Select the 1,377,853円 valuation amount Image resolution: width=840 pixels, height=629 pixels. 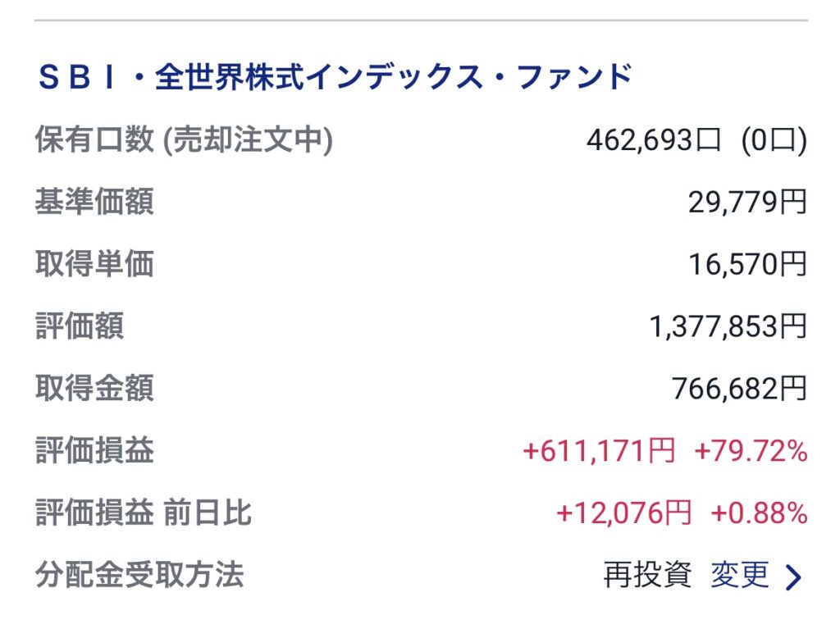[x=728, y=326]
